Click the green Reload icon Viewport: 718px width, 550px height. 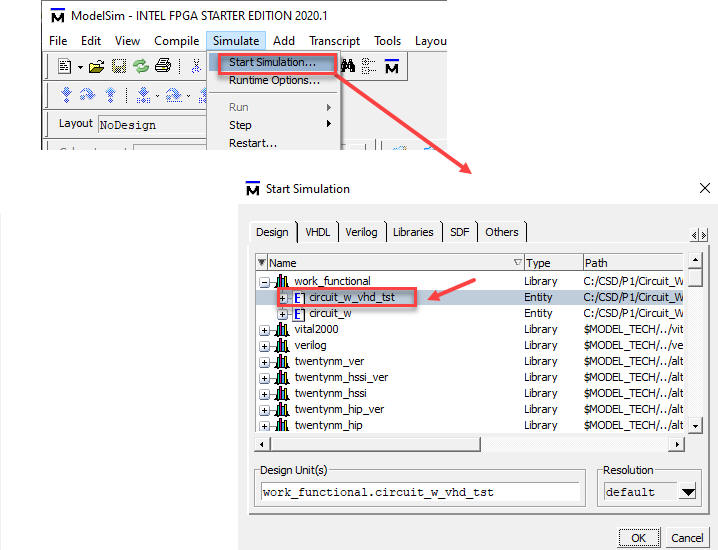[141, 66]
